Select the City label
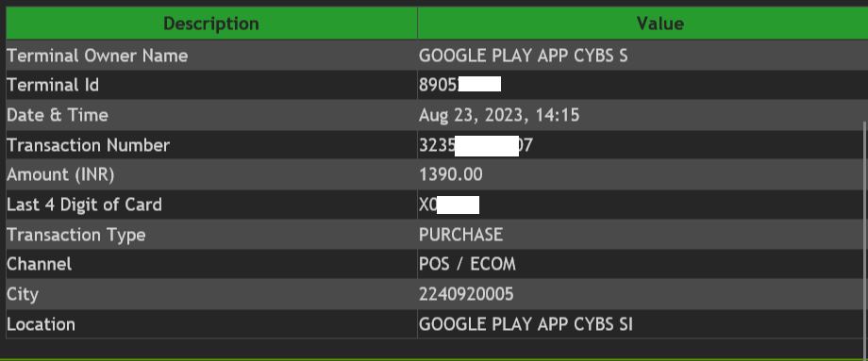The image size is (868, 361). pos(23,294)
